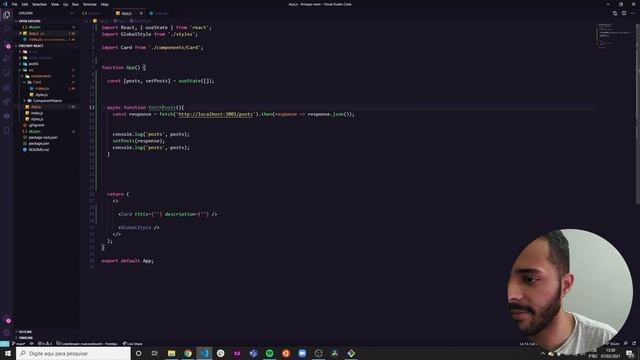The width and height of the screenshot is (640, 360).
Task: Open More Actions ellipsis in editor toolbar
Action: coord(633,13)
